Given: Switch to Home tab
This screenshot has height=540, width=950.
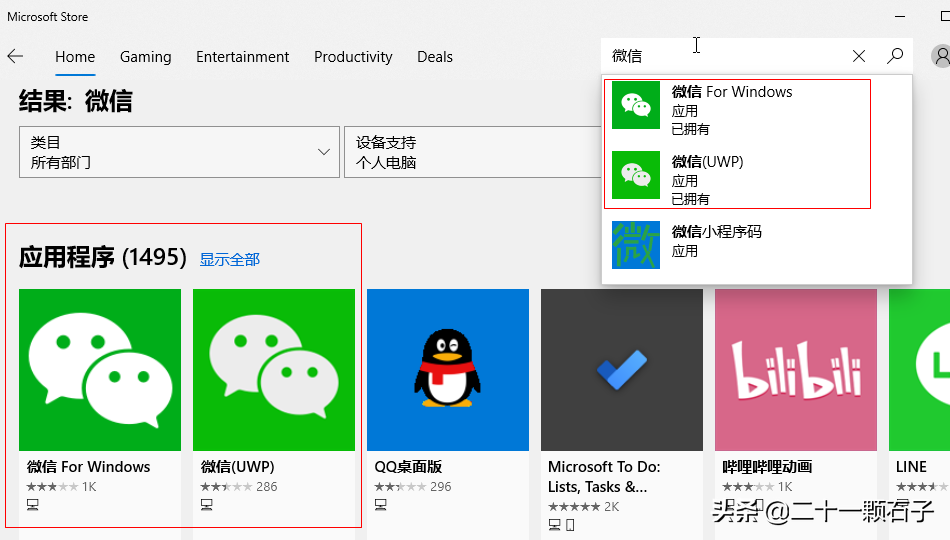Looking at the screenshot, I should [x=75, y=57].
